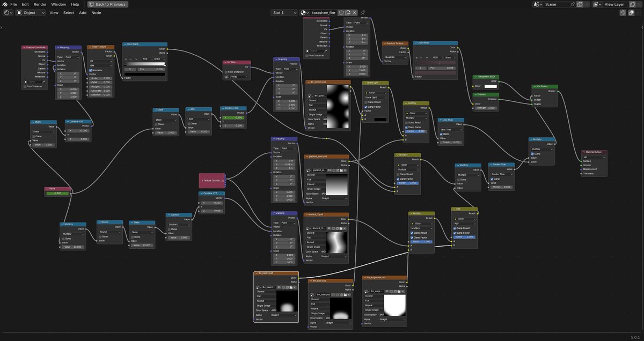Screen dimensions: 644x341
Task: Toggle Clamp in Less Than node
Action: pyautogui.click(x=441, y=134)
